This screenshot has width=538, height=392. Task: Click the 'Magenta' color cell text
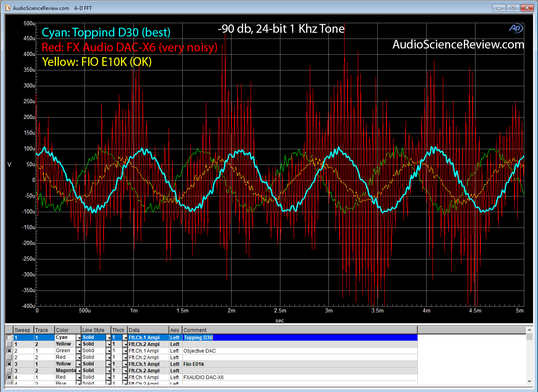[x=66, y=371]
